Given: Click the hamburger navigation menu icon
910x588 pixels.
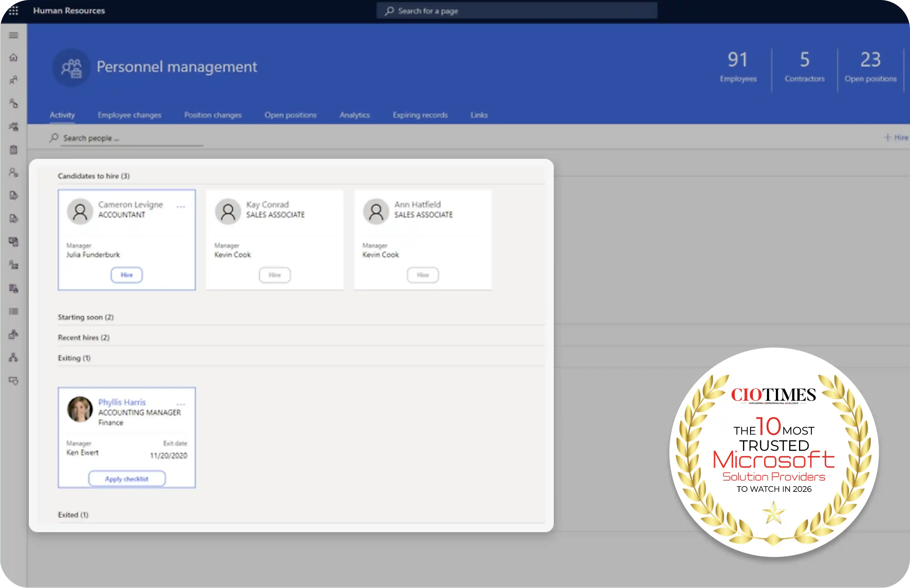Looking at the screenshot, I should tap(13, 35).
